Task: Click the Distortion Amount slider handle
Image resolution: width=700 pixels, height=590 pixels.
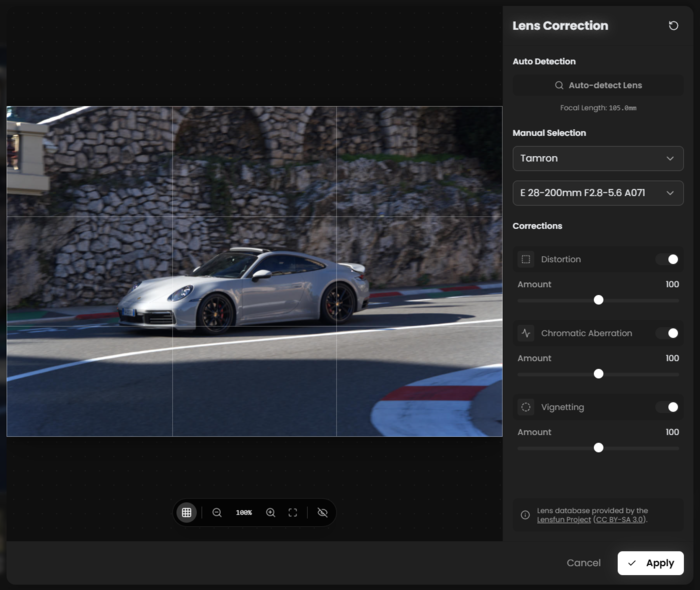Action: (598, 300)
